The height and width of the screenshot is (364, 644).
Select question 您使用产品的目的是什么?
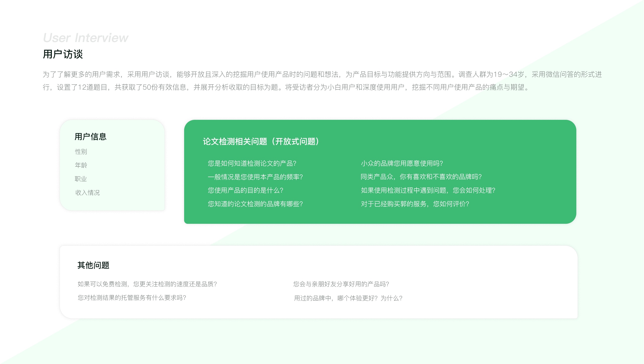coord(245,190)
